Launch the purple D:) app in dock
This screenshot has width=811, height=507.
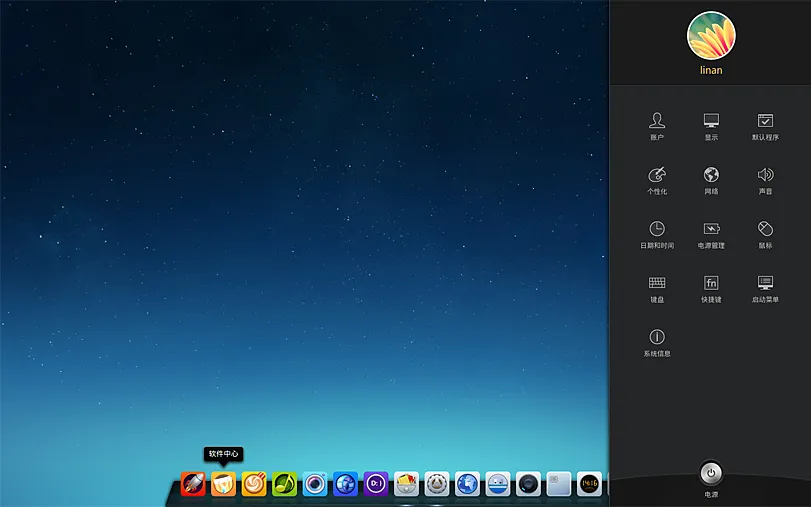tap(376, 484)
